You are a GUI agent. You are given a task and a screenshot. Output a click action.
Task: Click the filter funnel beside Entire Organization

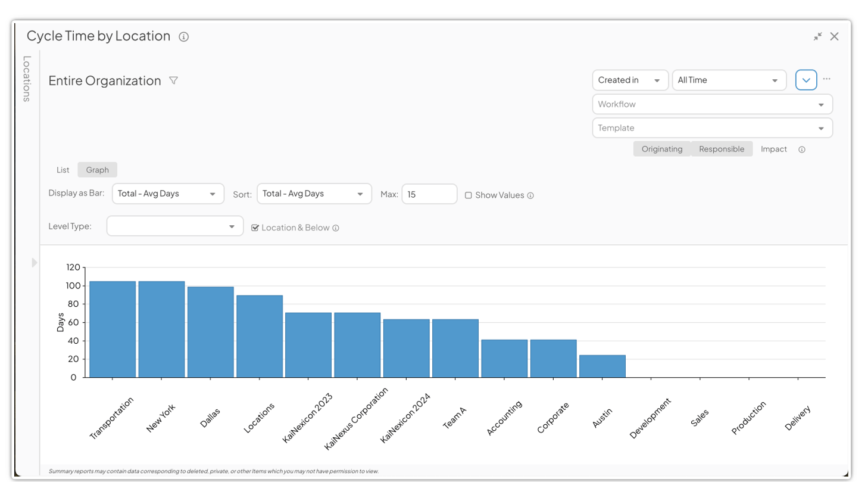coord(173,80)
